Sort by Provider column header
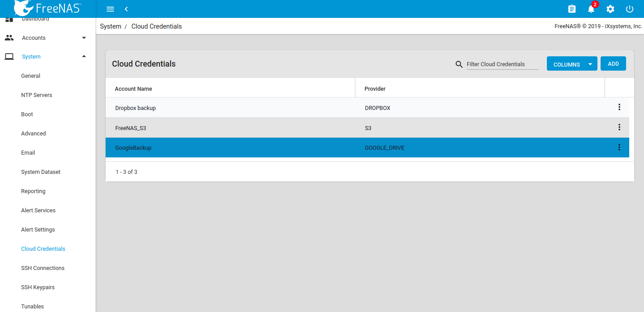The width and height of the screenshot is (644, 312). 375,89
